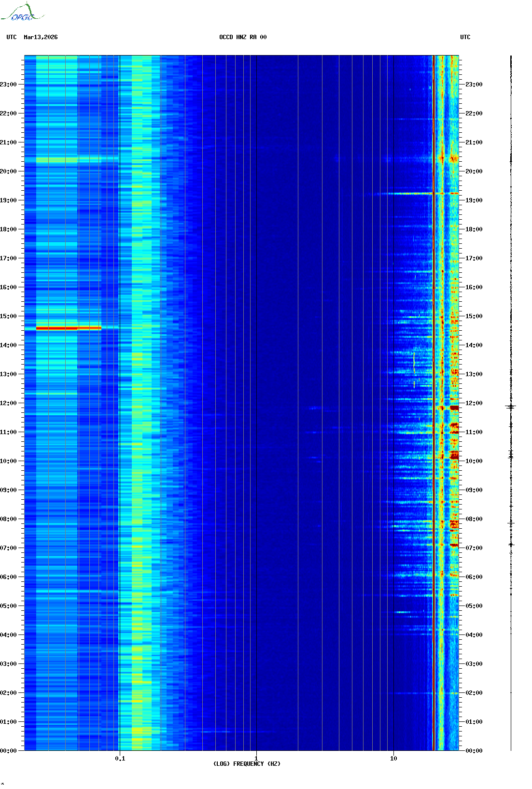532x789 pixels.
Task: Select the station title OCCD HNZ RA 00
Action: pos(243,37)
